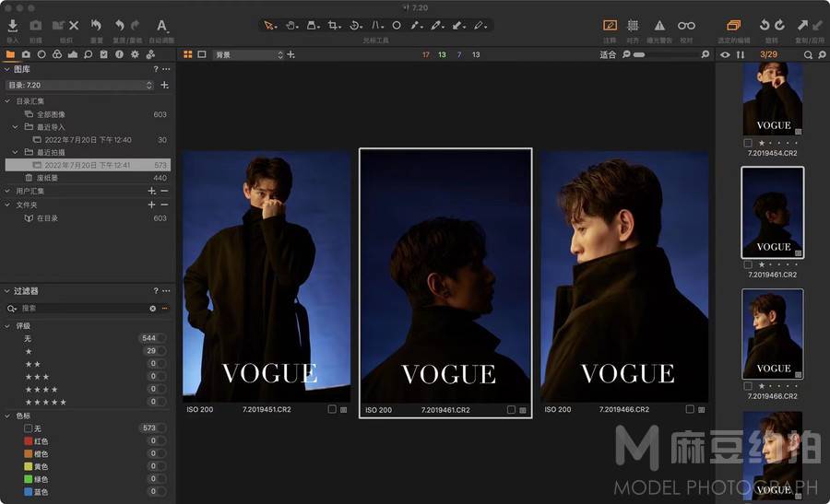Click the Rotate Left icon

click(x=765, y=25)
